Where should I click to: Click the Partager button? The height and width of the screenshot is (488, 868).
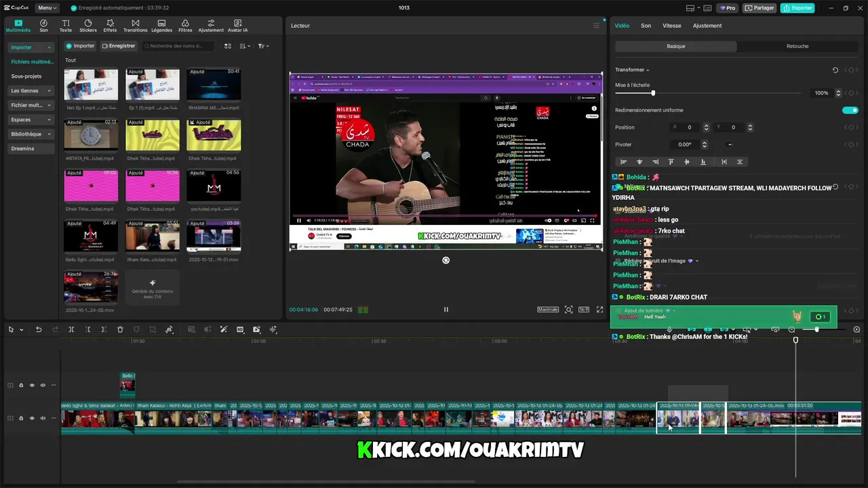pyautogui.click(x=759, y=8)
